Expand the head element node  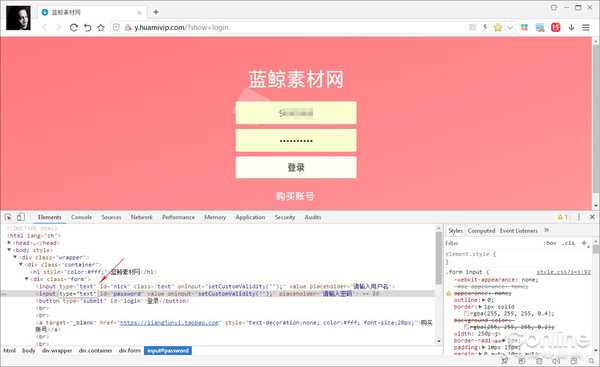point(10,243)
